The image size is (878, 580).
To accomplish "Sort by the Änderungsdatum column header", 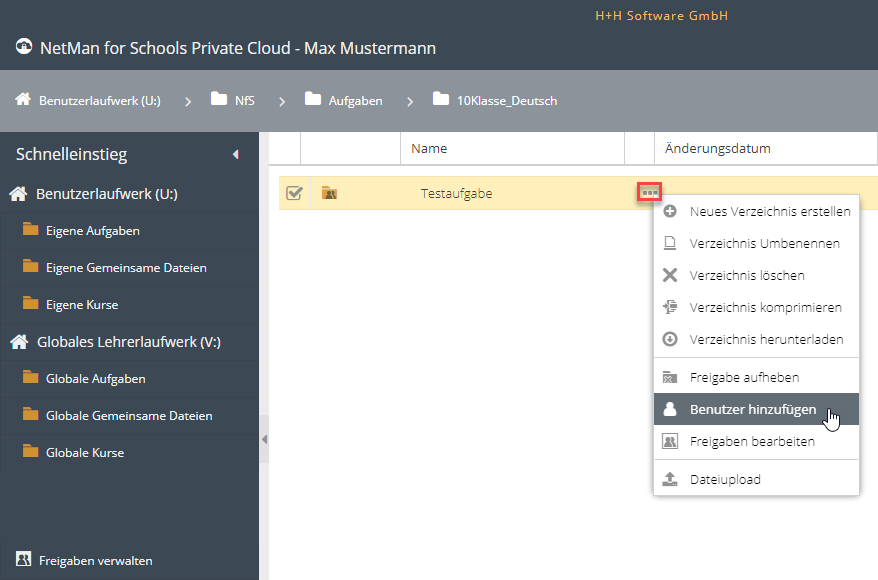I will [718, 148].
